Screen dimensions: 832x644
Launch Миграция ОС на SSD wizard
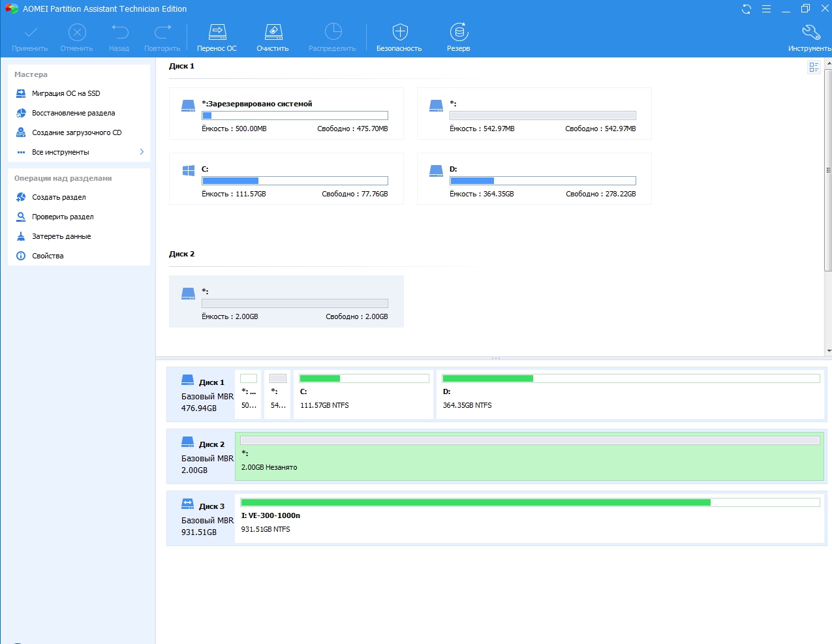pyautogui.click(x=66, y=93)
